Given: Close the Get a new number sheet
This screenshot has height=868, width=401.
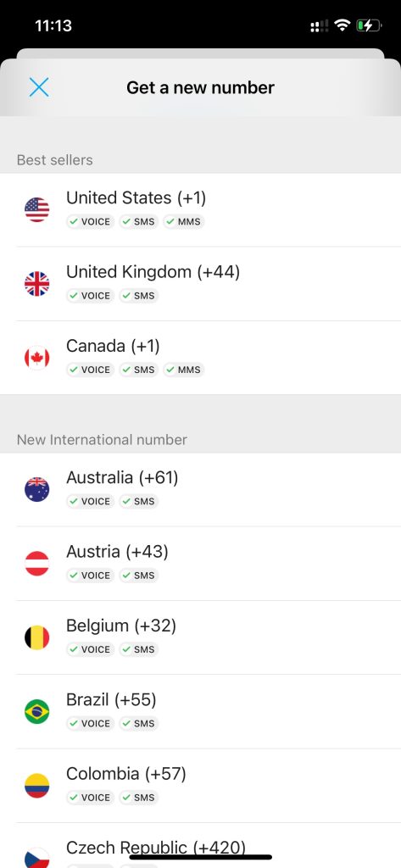Looking at the screenshot, I should tap(39, 87).
